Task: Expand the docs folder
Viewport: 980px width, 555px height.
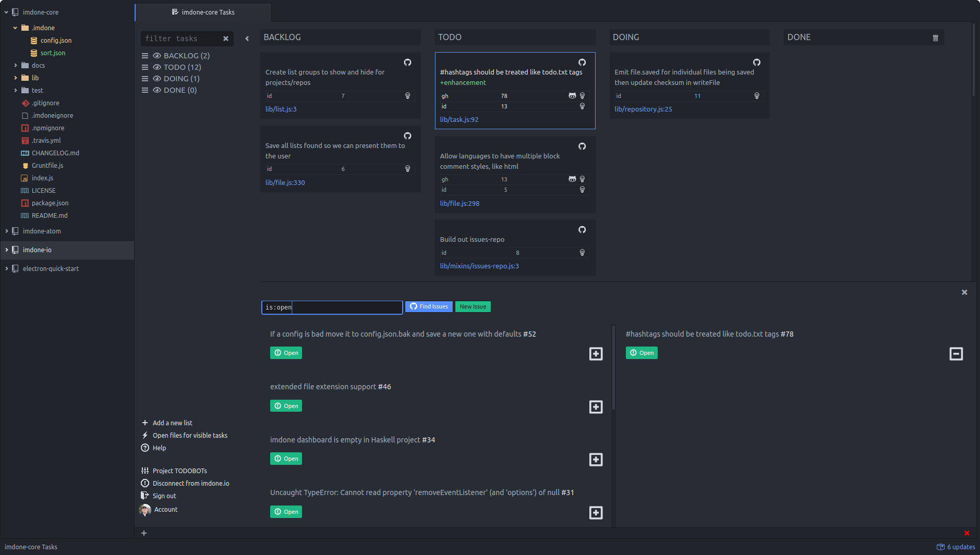Action: 15,65
